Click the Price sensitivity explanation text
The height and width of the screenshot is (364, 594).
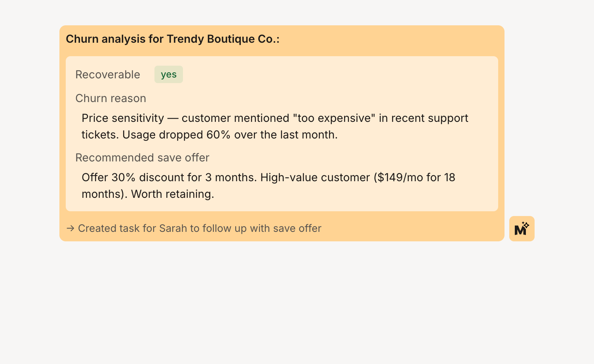(x=123, y=118)
